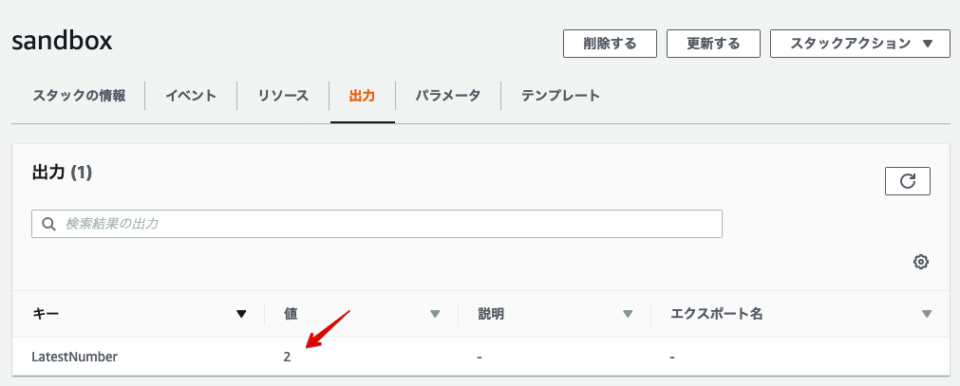Screen dimensions: 960x386
Task: Click the 更新する button
Action: [713, 44]
